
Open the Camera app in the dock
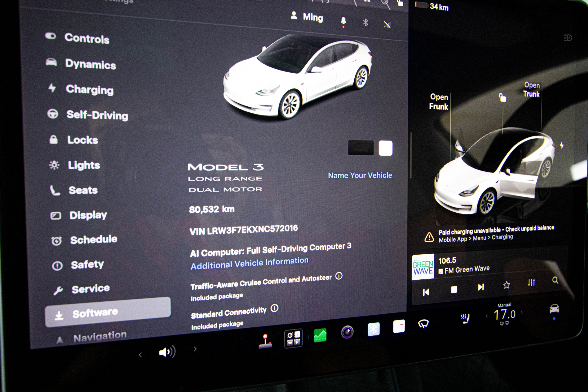click(347, 332)
